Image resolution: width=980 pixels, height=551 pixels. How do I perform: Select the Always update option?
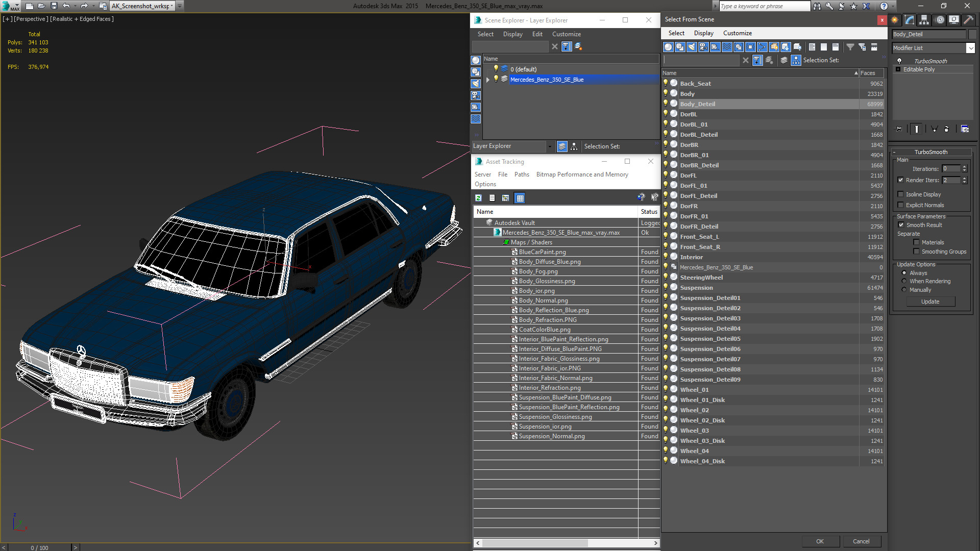(x=904, y=273)
